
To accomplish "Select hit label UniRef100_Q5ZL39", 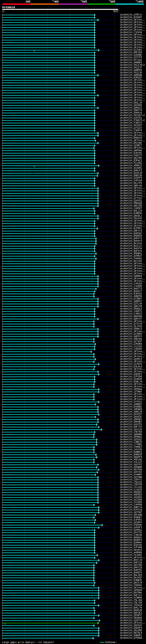I will pos(131,103).
